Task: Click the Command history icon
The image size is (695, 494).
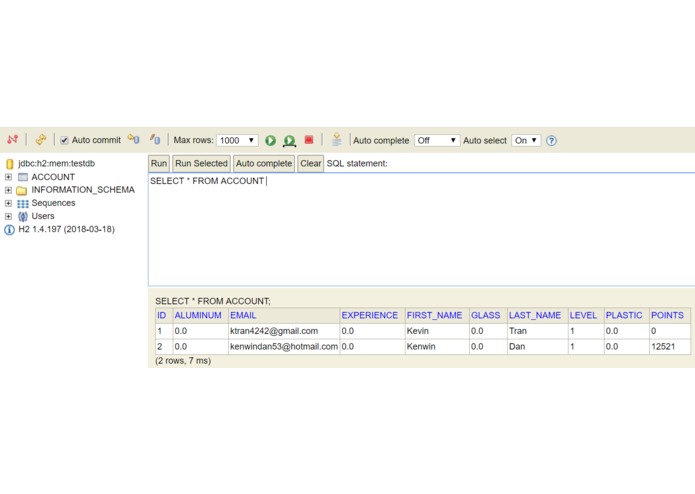Action: (337, 140)
